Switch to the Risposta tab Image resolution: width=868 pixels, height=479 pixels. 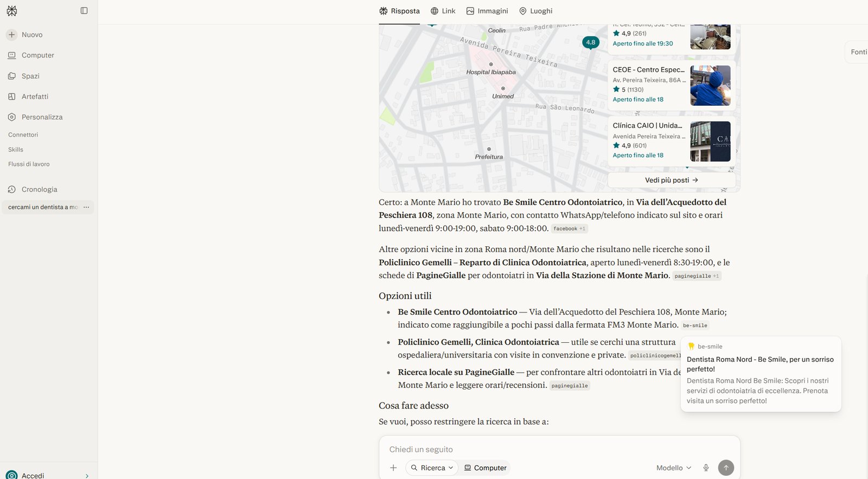(x=399, y=11)
